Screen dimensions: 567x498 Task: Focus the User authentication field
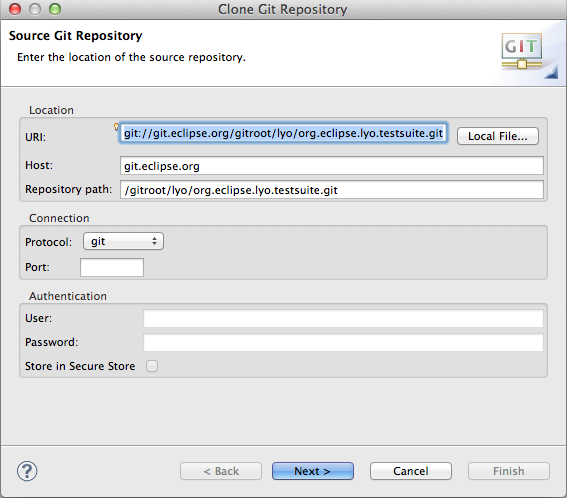(x=343, y=318)
